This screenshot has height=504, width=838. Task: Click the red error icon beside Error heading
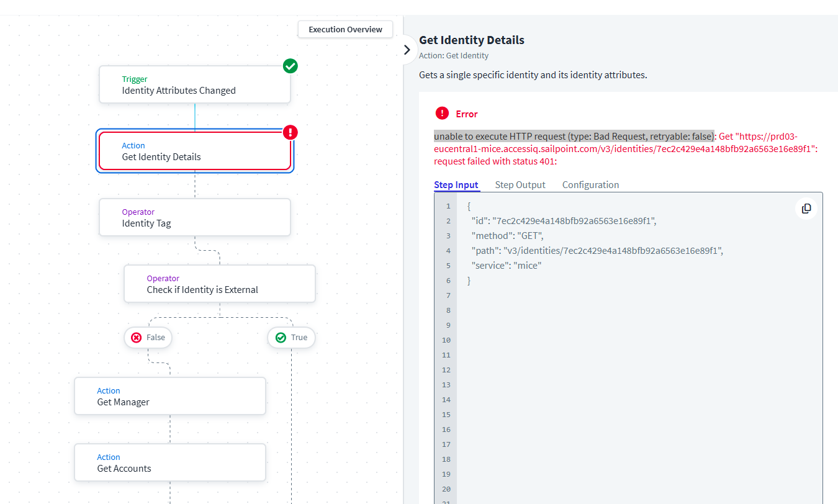pyautogui.click(x=442, y=113)
